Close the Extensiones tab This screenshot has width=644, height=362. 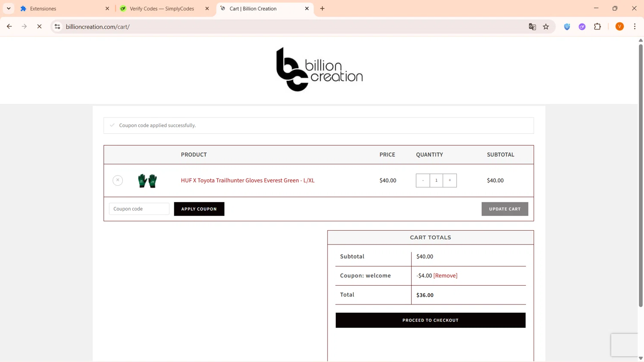pyautogui.click(x=107, y=9)
